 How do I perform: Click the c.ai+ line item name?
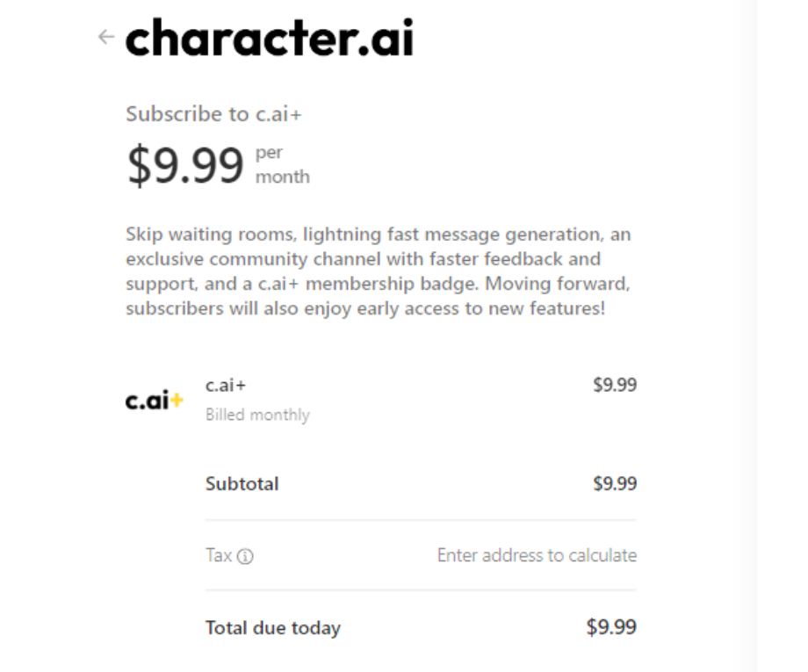pyautogui.click(x=226, y=385)
